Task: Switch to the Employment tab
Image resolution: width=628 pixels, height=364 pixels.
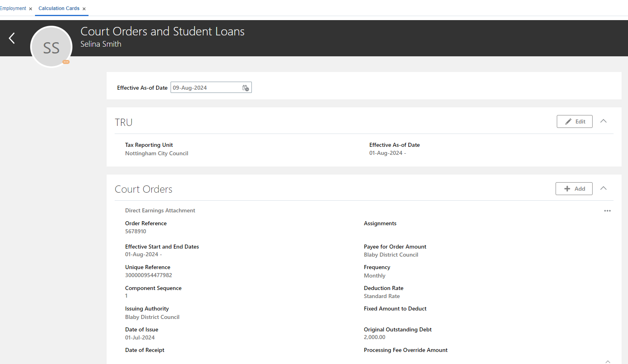Action: (13, 8)
